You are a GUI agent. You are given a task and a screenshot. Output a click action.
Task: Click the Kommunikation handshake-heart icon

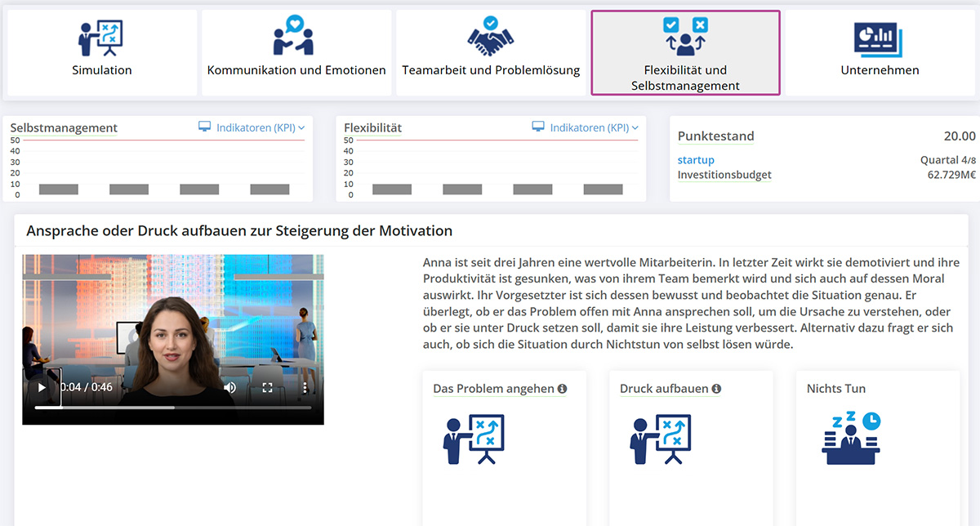coord(294,35)
